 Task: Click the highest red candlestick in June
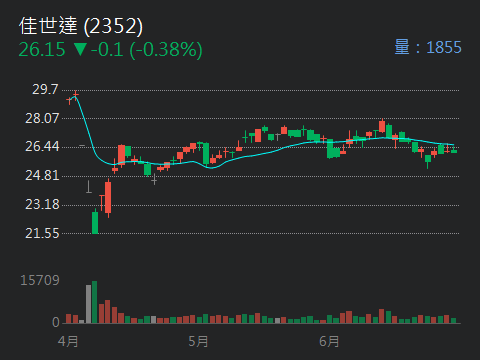[x=382, y=126]
